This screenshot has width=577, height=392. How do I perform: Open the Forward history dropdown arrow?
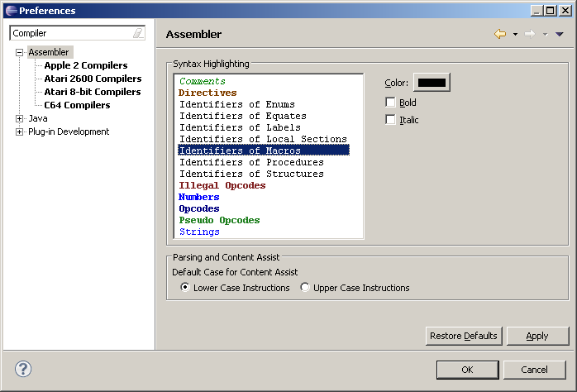(x=545, y=35)
